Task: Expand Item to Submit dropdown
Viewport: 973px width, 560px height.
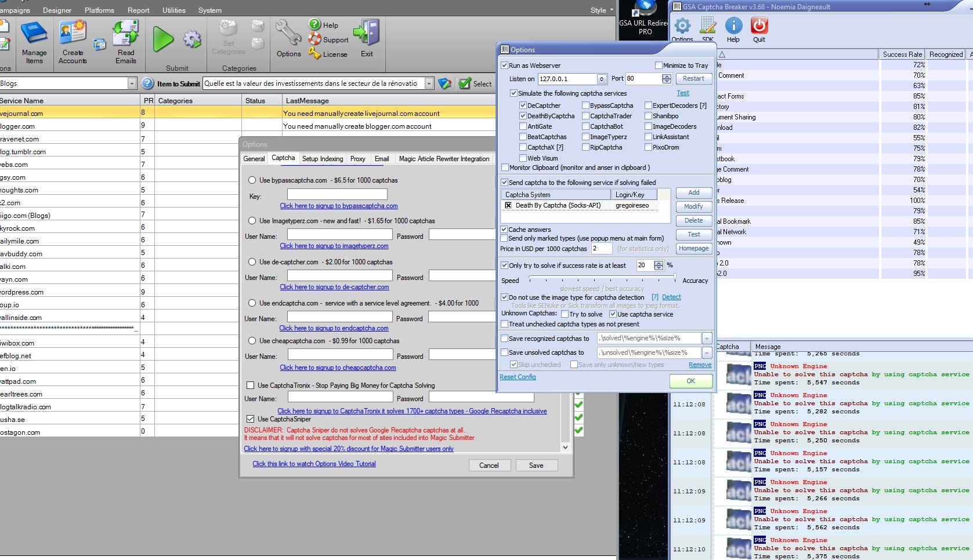Action: [429, 83]
